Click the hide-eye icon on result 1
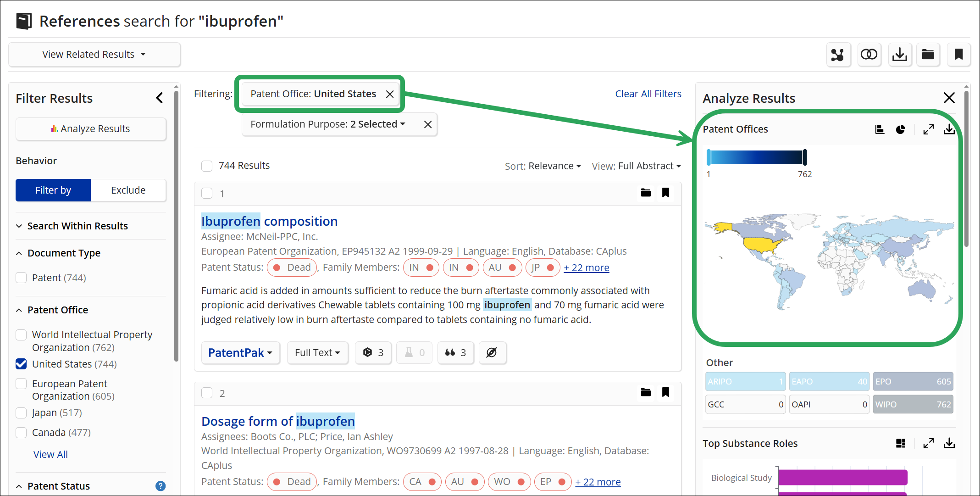The image size is (980, 496). point(492,352)
